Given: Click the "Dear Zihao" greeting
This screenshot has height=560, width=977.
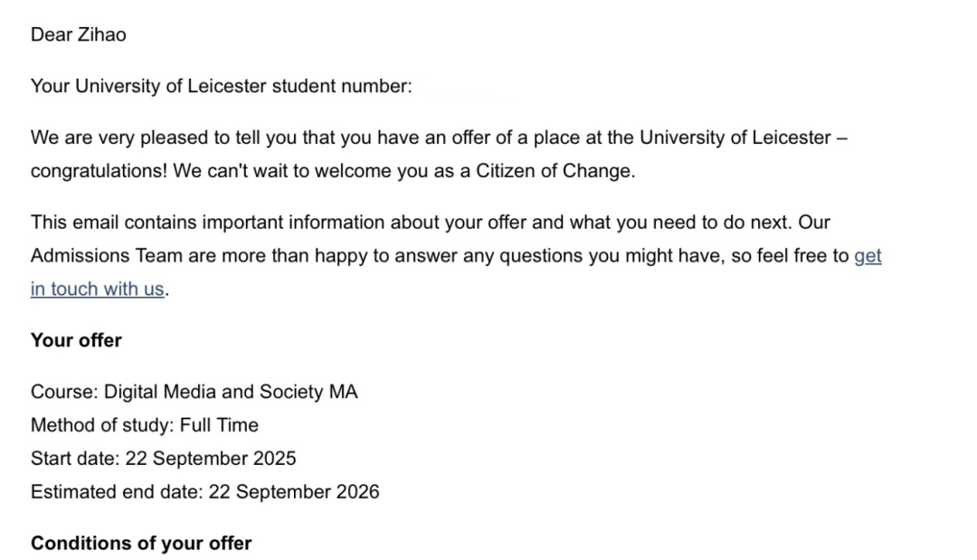Looking at the screenshot, I should click(79, 35).
